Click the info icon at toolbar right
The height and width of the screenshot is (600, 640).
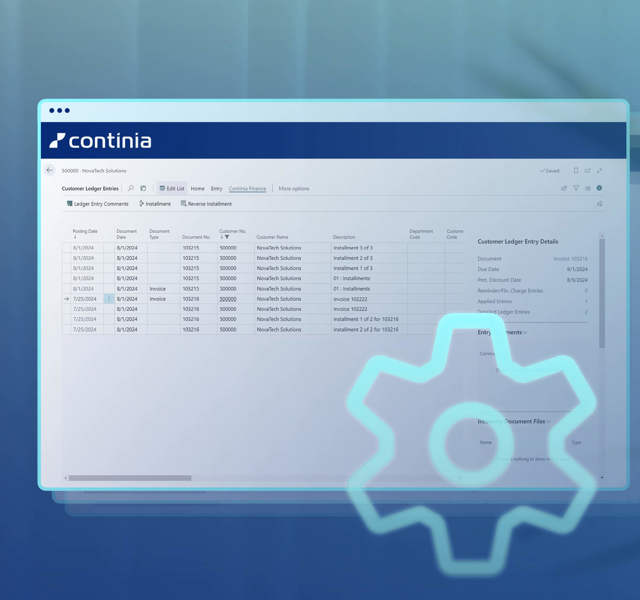click(x=600, y=188)
